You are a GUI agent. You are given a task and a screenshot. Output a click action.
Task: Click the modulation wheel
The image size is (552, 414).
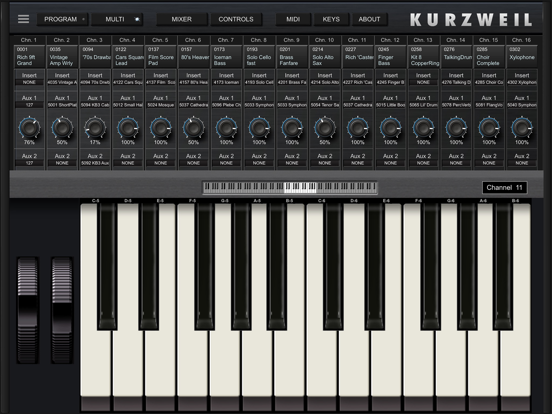(x=62, y=310)
